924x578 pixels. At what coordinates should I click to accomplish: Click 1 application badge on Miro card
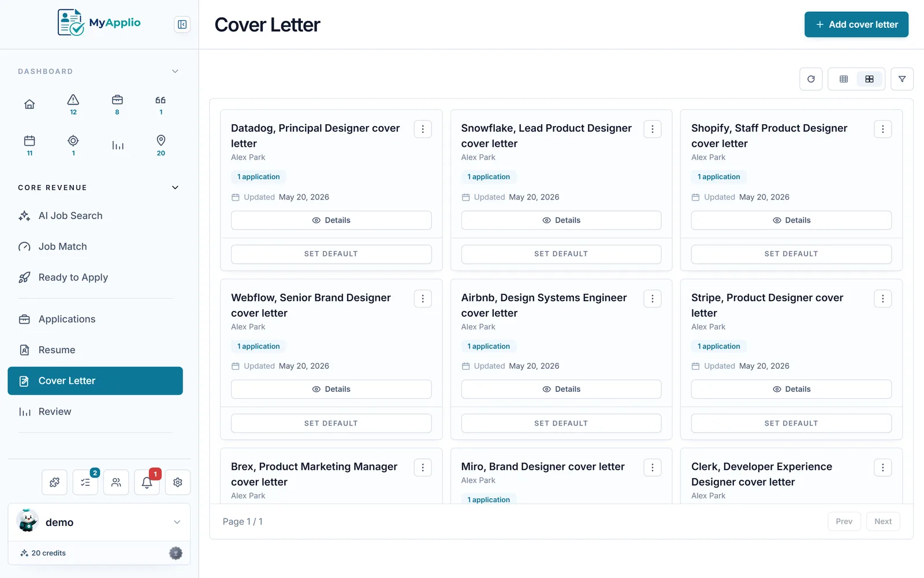click(x=489, y=499)
